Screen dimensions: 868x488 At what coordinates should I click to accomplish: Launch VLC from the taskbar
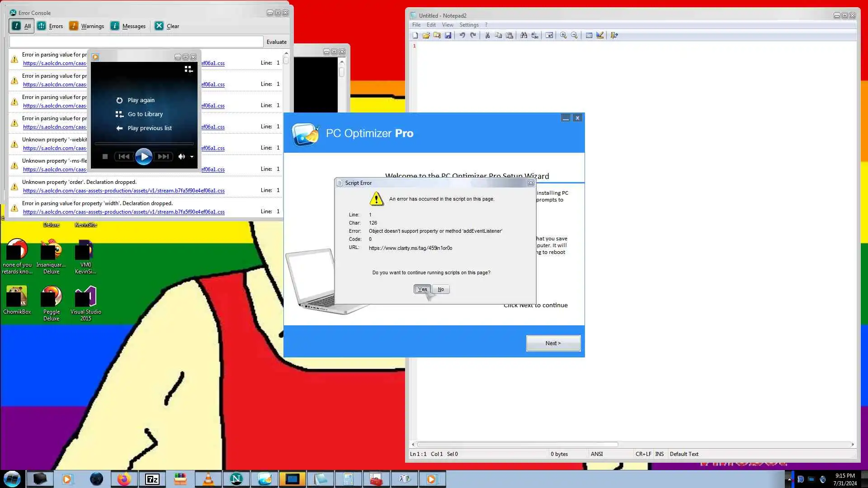(x=208, y=479)
